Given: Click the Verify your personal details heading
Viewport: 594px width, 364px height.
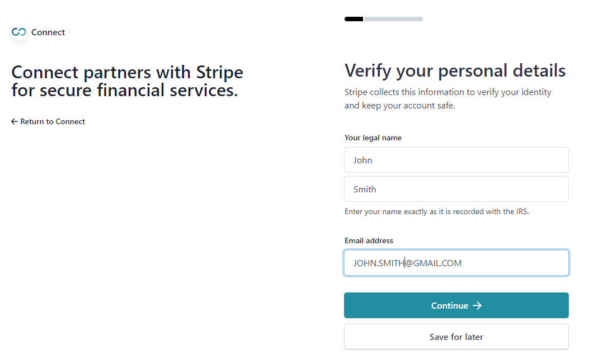Looking at the screenshot, I should tap(455, 71).
